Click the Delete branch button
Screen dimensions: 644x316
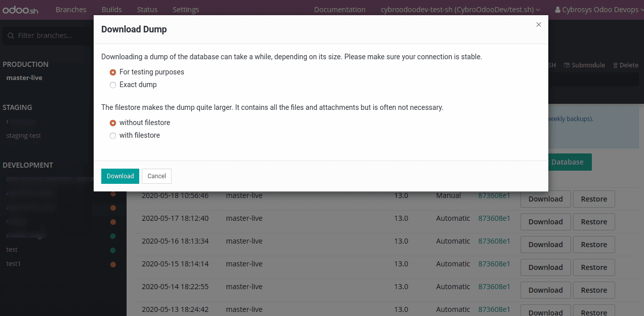pyautogui.click(x=625, y=65)
